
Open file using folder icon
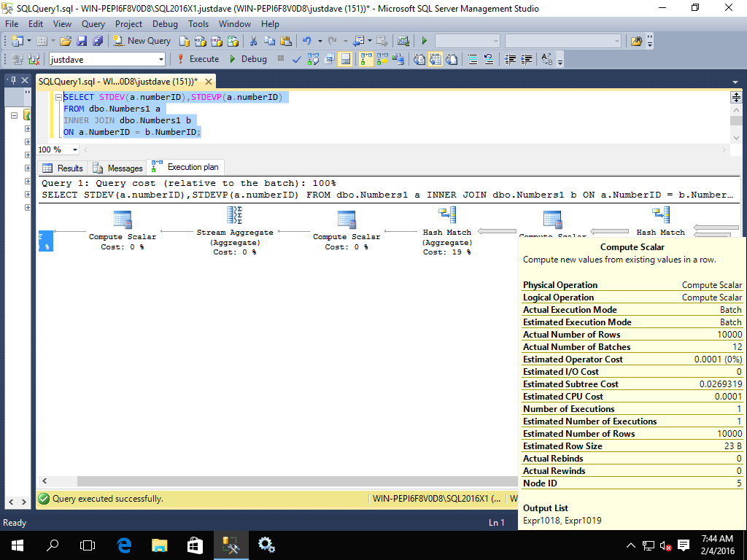[66, 41]
